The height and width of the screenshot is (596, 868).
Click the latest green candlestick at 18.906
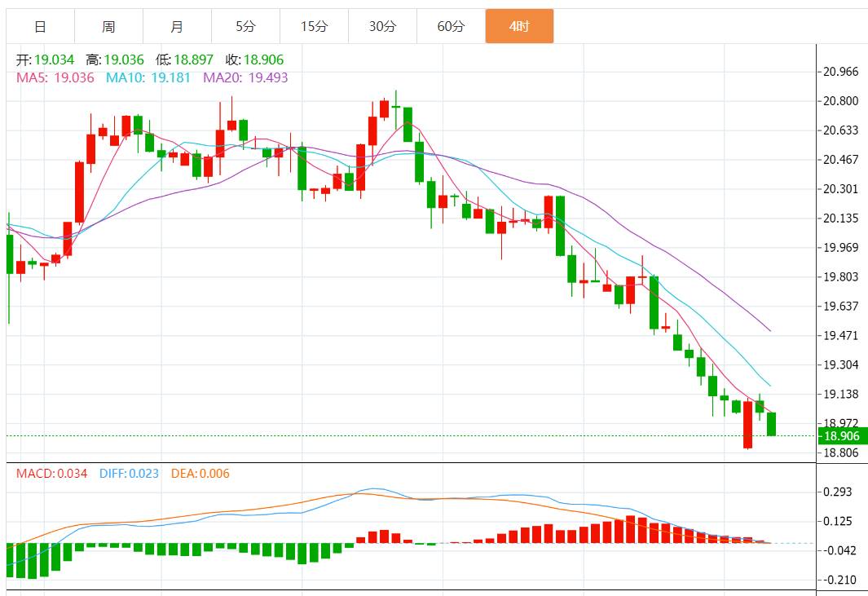pos(771,424)
